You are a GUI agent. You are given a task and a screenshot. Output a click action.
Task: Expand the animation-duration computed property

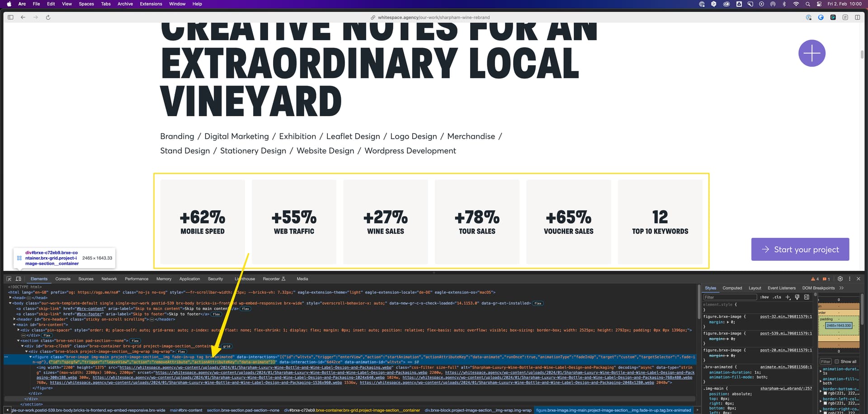click(x=821, y=371)
